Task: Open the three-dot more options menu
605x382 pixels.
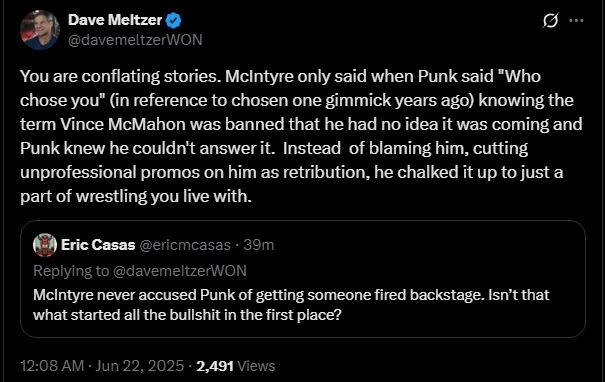Action: (576, 20)
